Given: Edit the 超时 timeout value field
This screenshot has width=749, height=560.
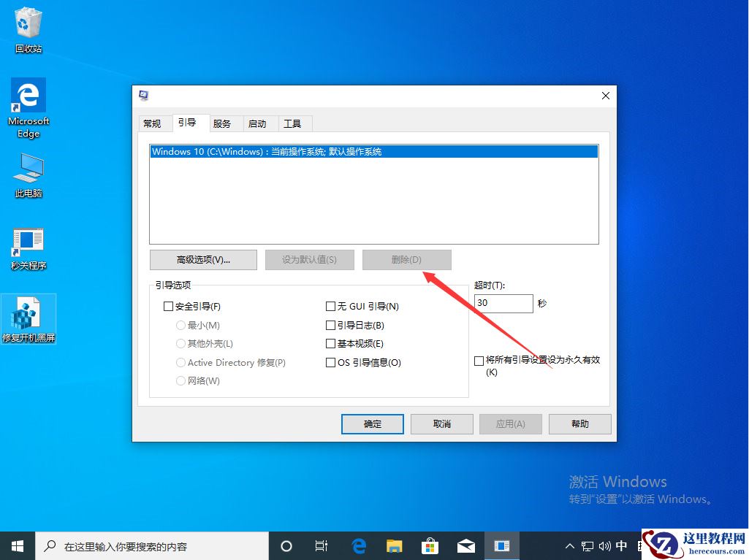Looking at the screenshot, I should (503, 302).
